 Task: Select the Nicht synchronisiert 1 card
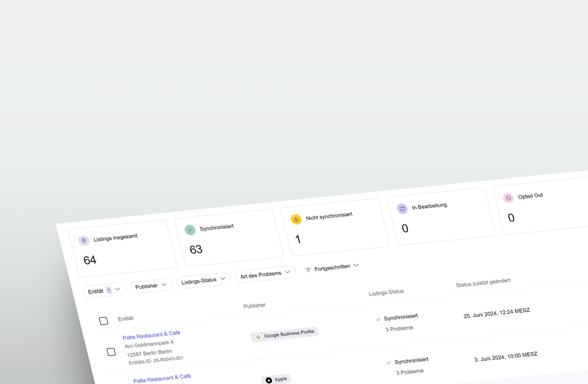335,227
